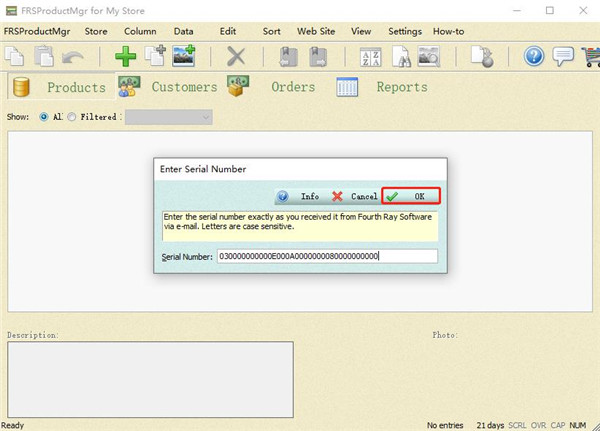Click the Find binoculars document icon
This screenshot has height=431, width=600.
click(x=401, y=57)
